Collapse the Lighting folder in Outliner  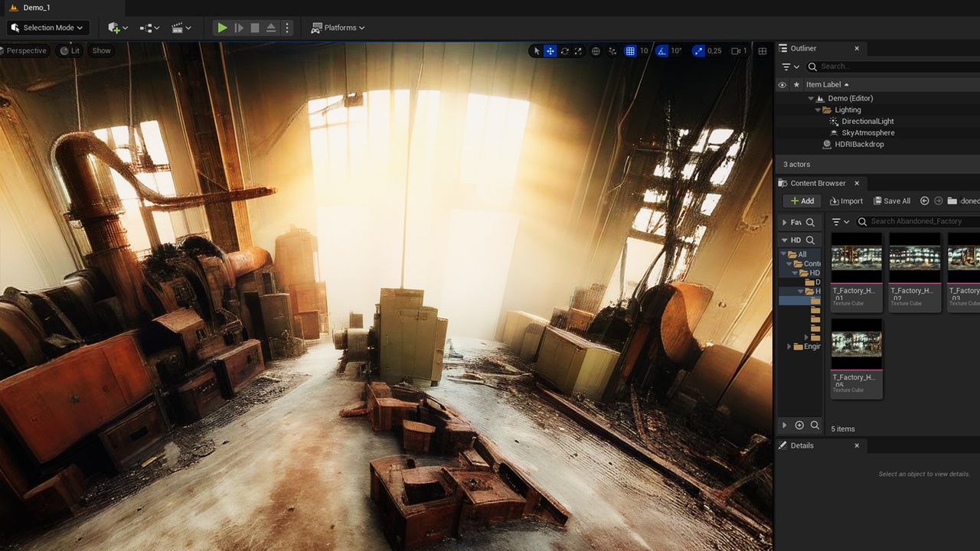point(818,110)
